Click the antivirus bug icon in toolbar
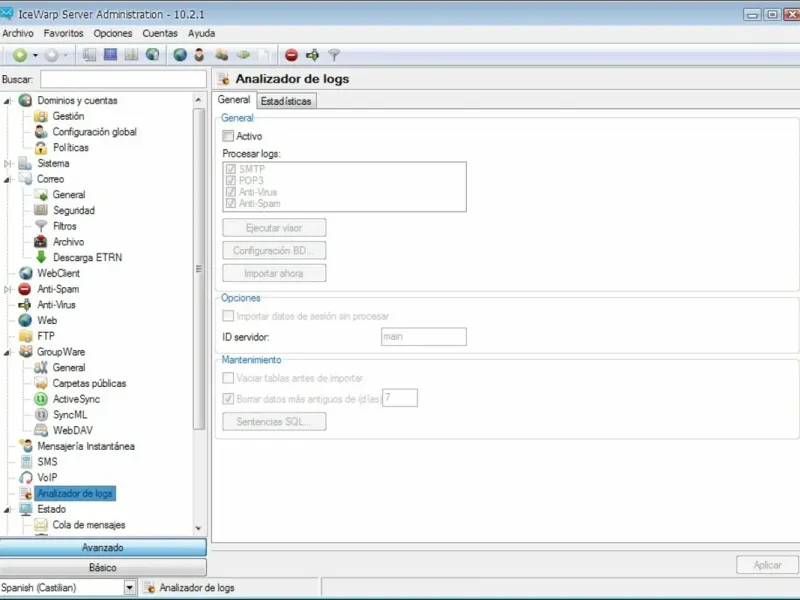This screenshot has height=600, width=800. [312, 55]
